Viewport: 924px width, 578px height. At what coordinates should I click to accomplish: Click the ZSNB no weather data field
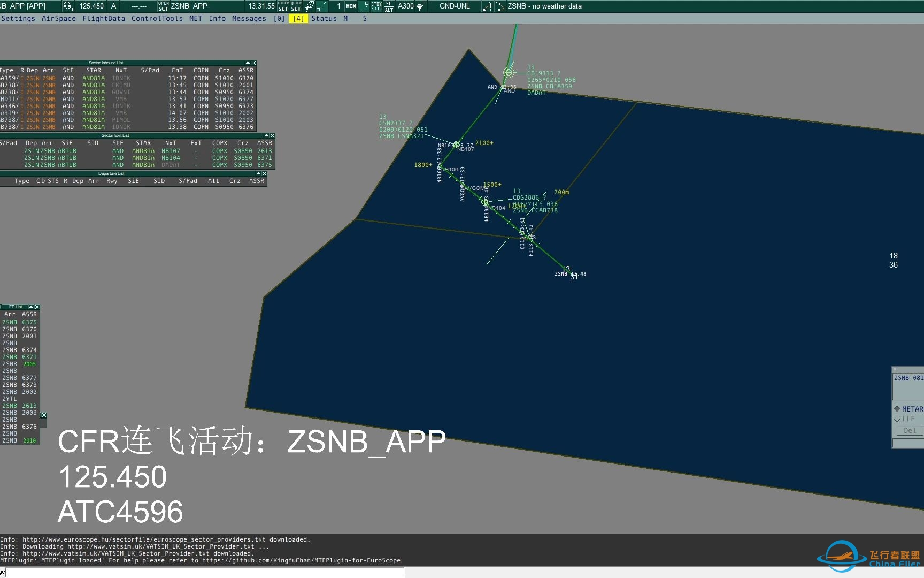tap(544, 6)
